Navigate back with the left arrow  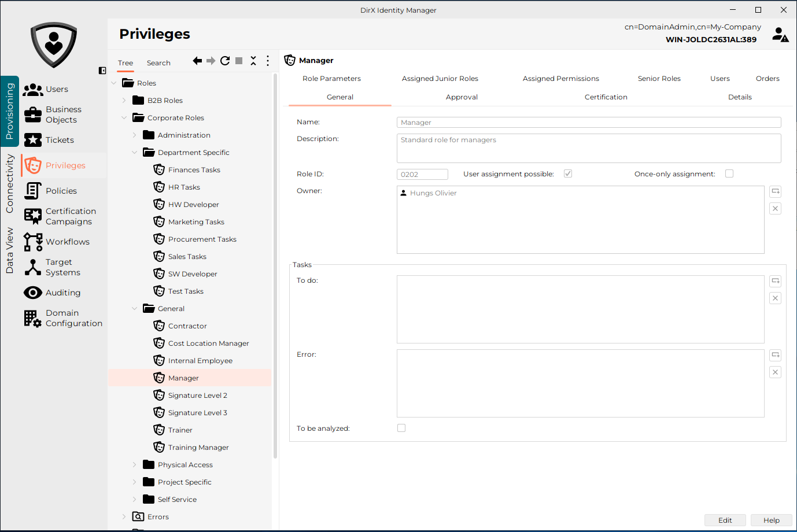pyautogui.click(x=197, y=61)
